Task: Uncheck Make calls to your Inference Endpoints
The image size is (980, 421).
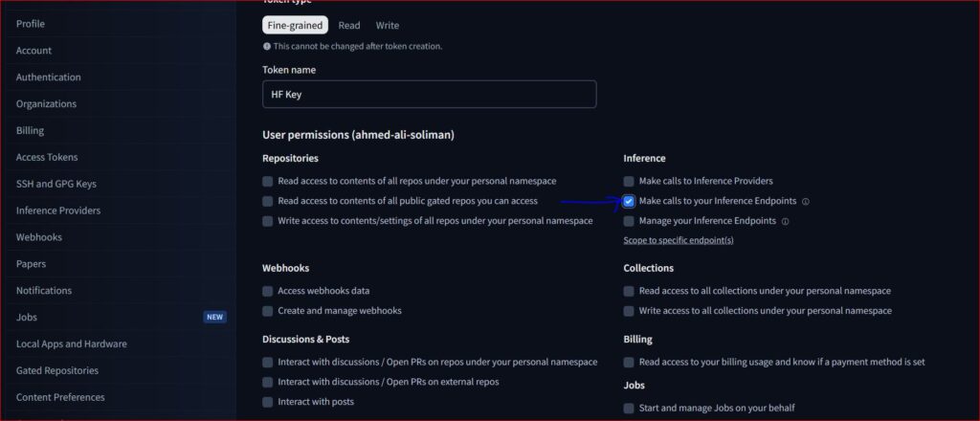Action: pyautogui.click(x=629, y=201)
